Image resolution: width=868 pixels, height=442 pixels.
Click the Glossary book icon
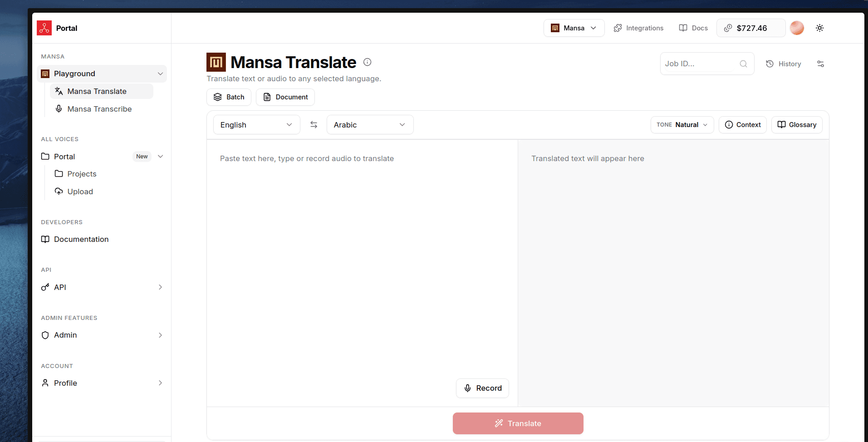(x=782, y=125)
